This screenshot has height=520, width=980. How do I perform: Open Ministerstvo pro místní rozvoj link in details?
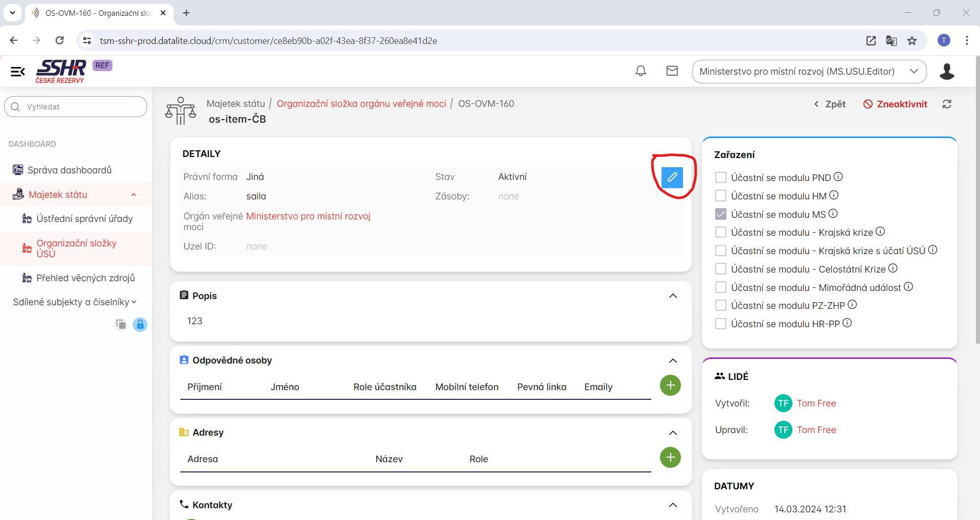click(308, 216)
